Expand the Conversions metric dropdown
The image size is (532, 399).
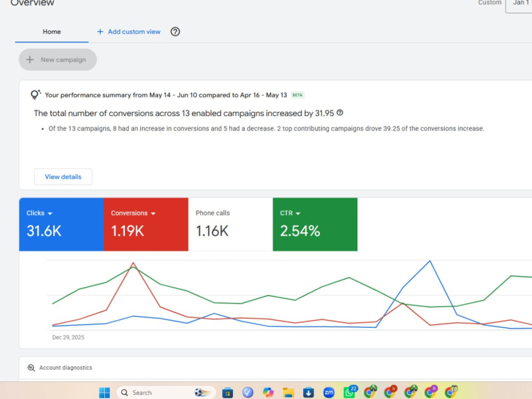coord(153,213)
